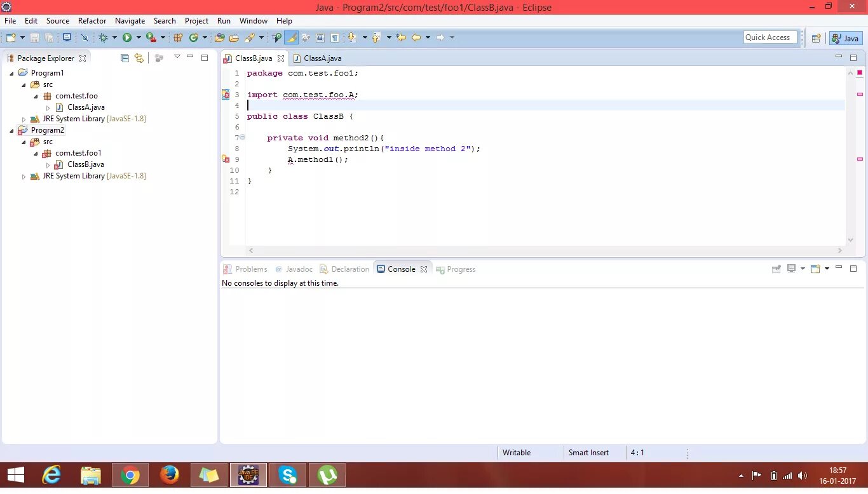Viewport: 868px width, 494px height.
Task: Click the Open Perspective icon
Action: [x=817, y=38]
